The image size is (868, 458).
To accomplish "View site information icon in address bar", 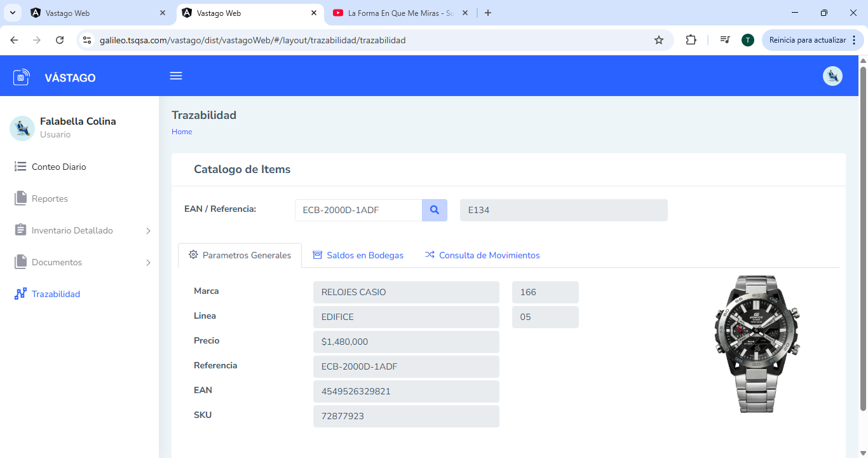I will [88, 40].
